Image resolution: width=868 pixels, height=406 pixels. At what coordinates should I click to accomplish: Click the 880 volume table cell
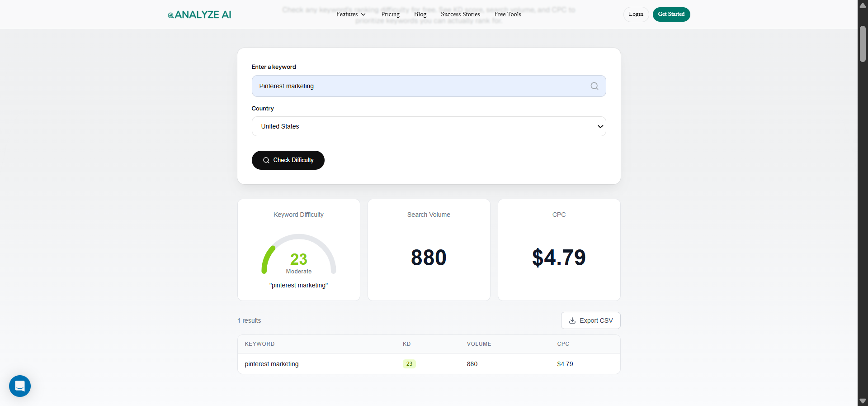click(472, 364)
